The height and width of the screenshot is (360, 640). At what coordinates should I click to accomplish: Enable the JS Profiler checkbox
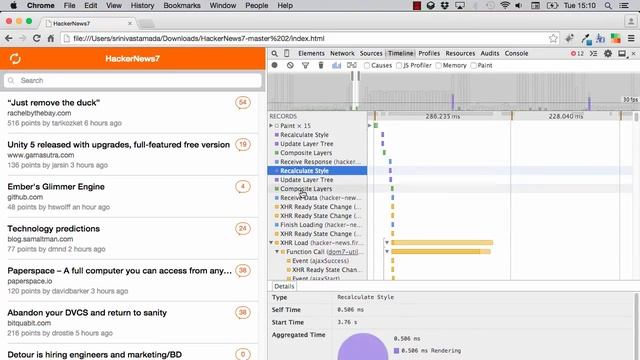tap(399, 65)
